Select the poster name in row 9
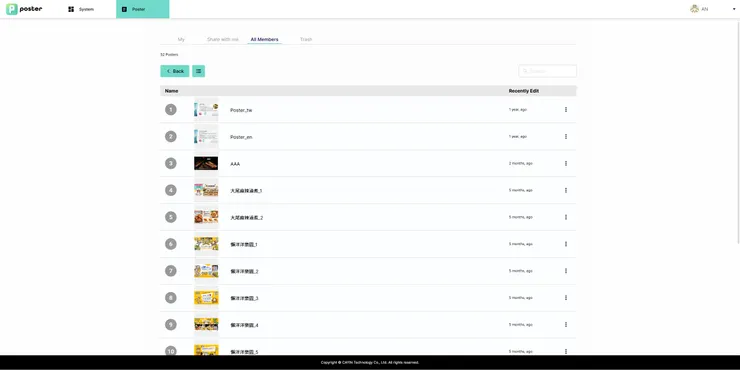Screen dimensions: 740x370 pos(244,325)
